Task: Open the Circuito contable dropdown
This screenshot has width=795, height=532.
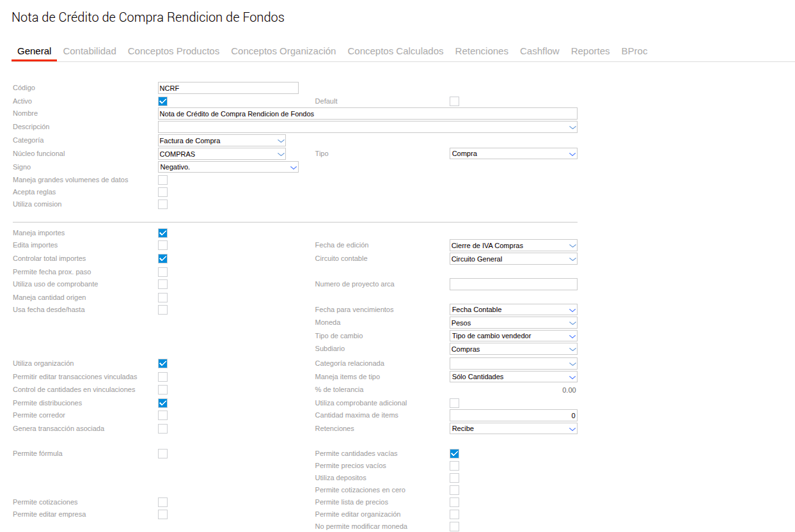Action: [514, 259]
